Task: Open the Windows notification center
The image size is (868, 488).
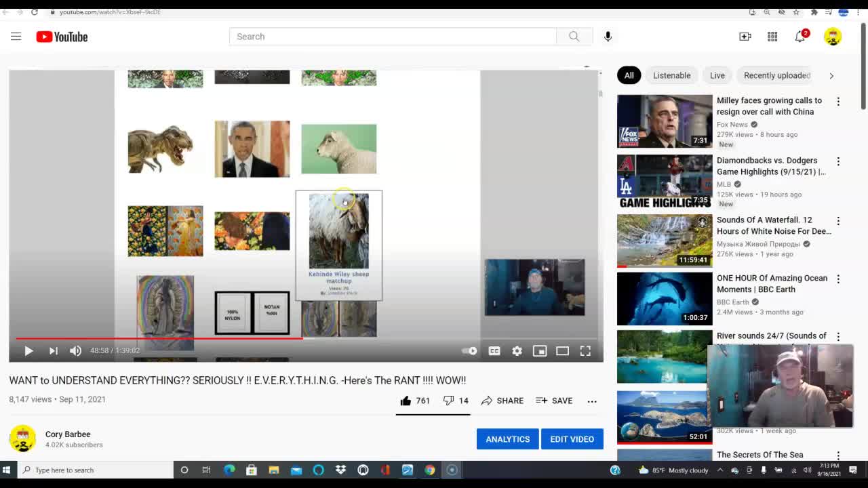Action: [x=853, y=470]
